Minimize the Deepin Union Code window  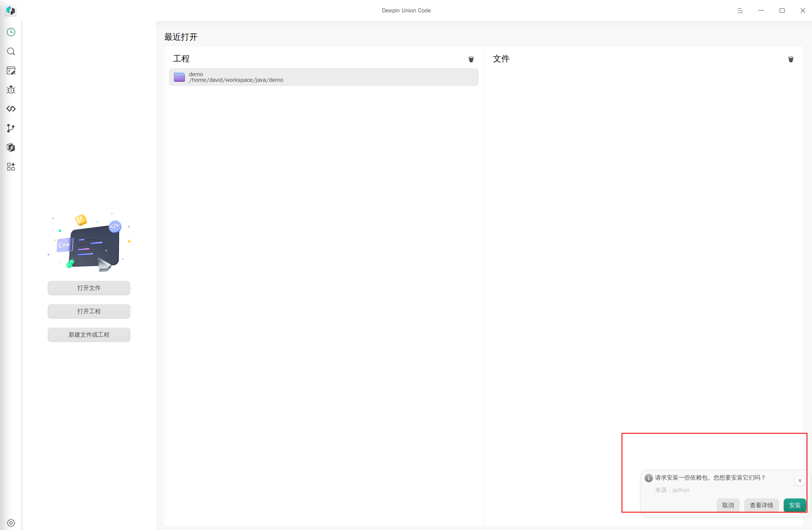[761, 11]
